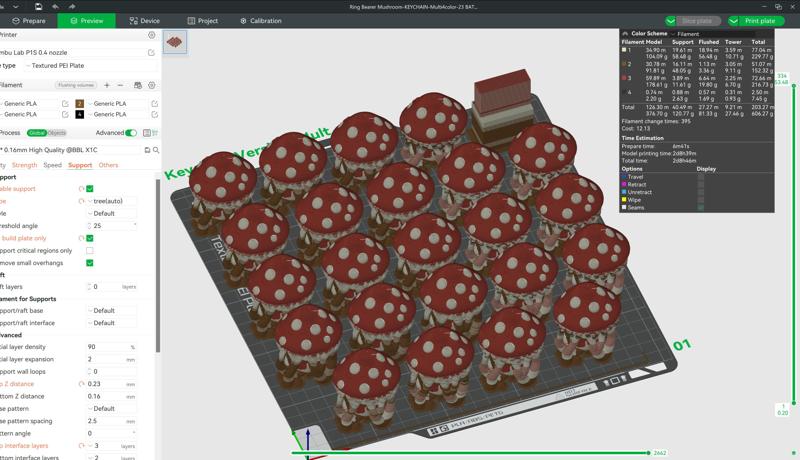Open Color Scheme Filament dropdown

point(714,34)
